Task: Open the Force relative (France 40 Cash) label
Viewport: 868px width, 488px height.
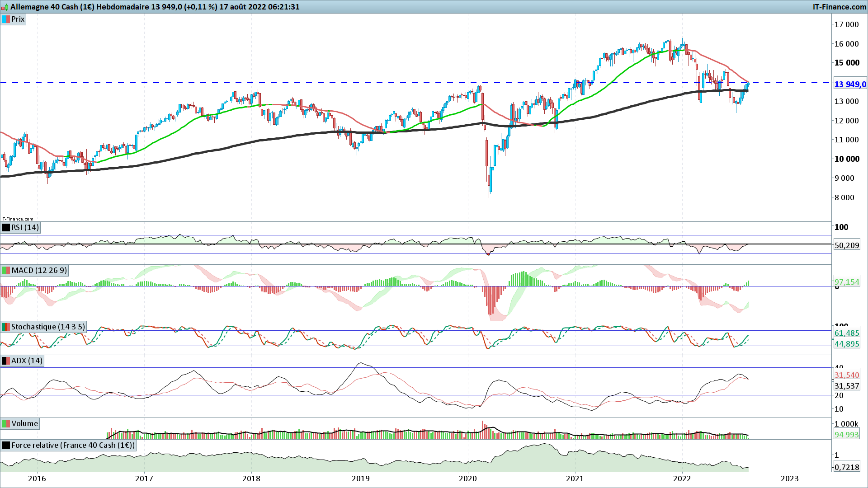Action: (x=73, y=446)
